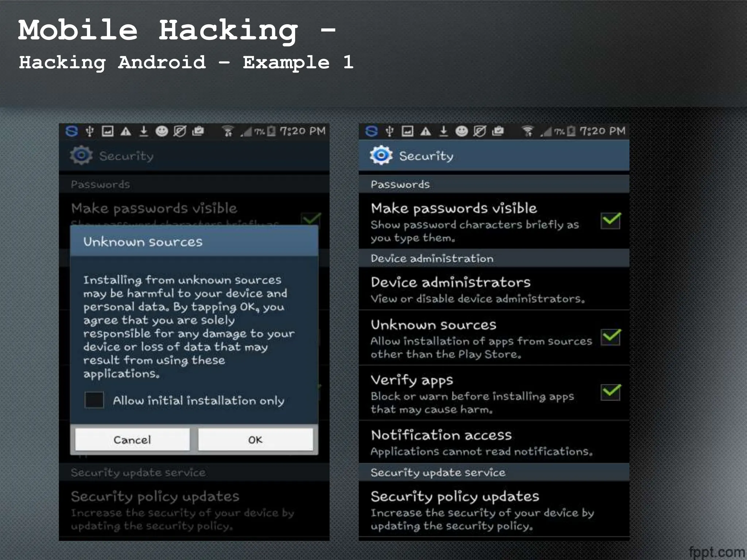
Task: Tap the download arrow icon in right status bar
Action: (444, 131)
